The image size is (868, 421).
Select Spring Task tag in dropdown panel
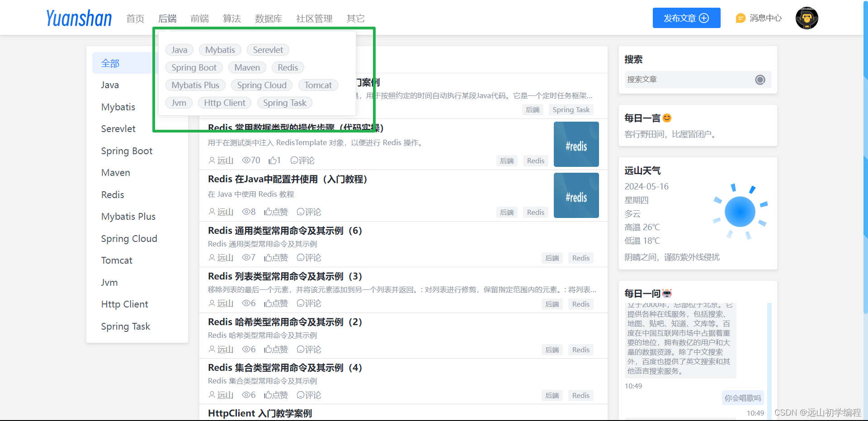[x=285, y=103]
